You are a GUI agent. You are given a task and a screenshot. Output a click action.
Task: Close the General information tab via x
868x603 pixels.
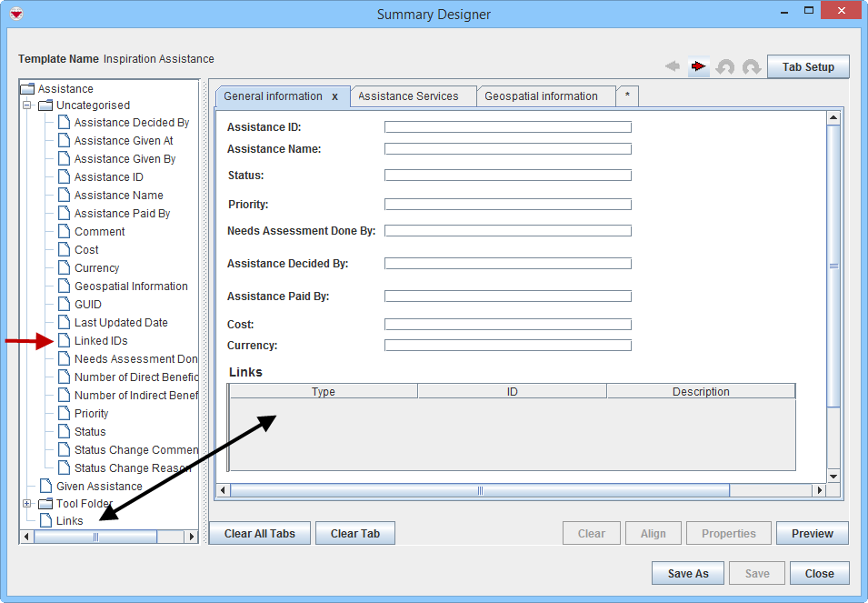point(334,96)
